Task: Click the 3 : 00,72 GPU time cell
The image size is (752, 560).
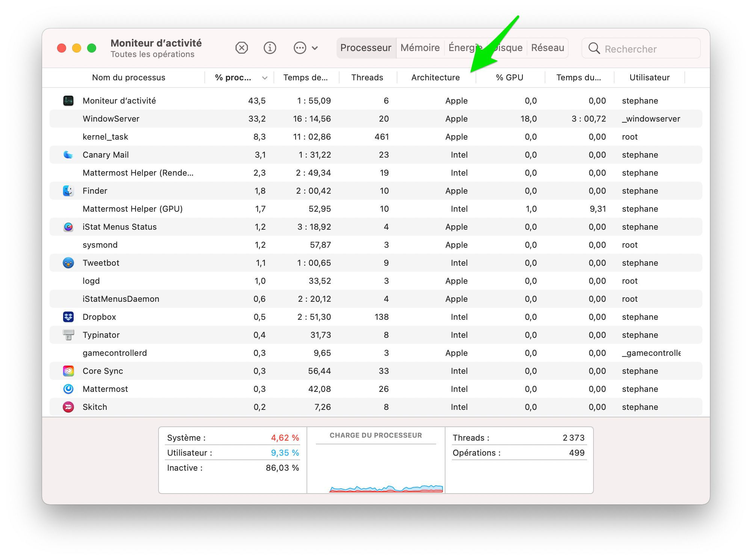Action: click(589, 119)
